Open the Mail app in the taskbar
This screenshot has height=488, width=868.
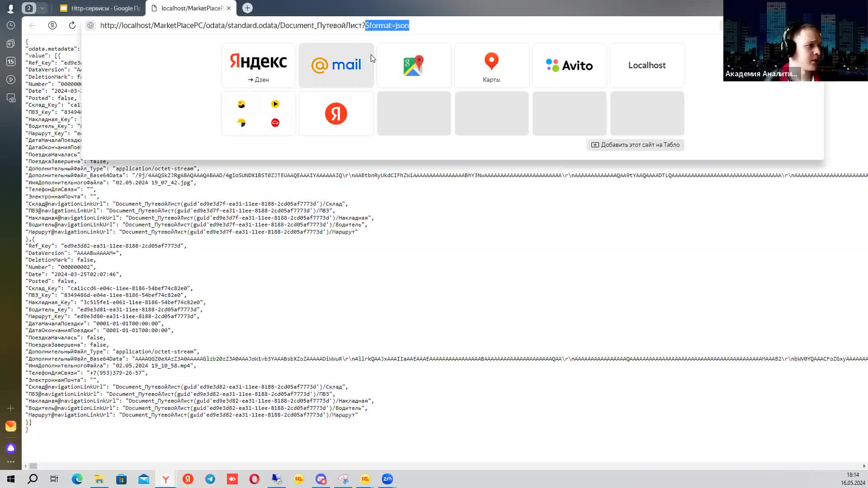[x=143, y=479]
